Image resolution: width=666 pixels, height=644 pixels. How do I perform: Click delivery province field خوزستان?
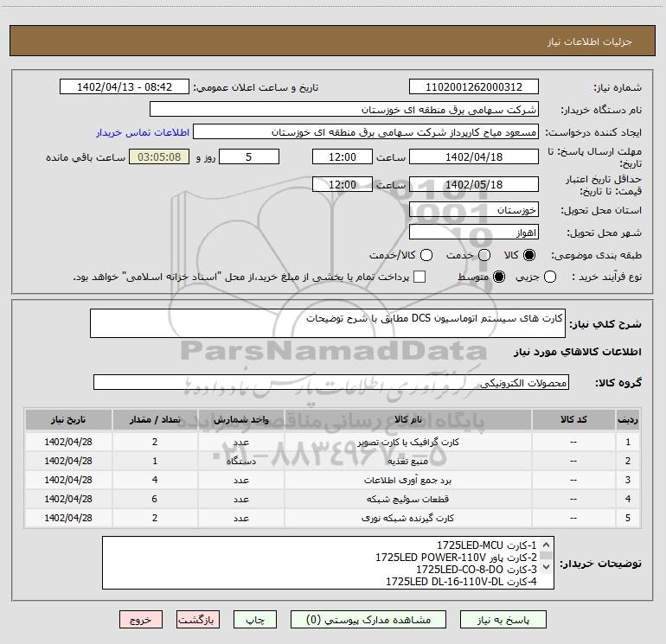click(474, 210)
